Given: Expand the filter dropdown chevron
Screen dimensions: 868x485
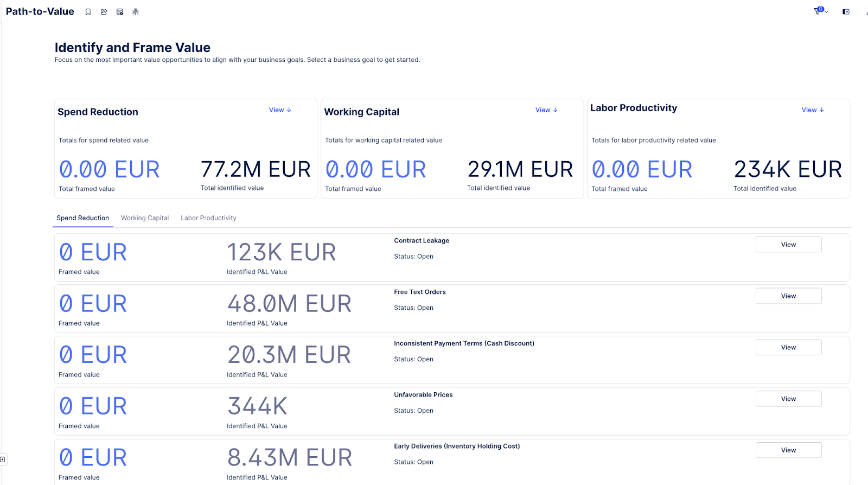Looking at the screenshot, I should point(827,12).
